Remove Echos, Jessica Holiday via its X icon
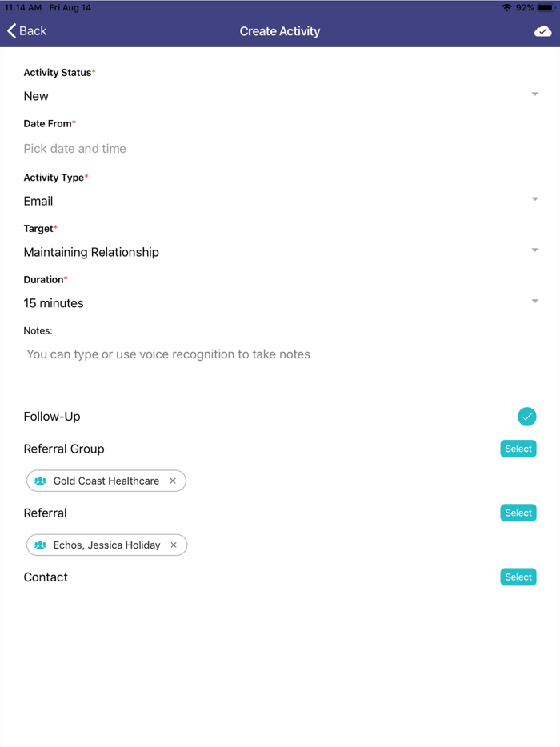This screenshot has height=747, width=560. click(x=174, y=545)
